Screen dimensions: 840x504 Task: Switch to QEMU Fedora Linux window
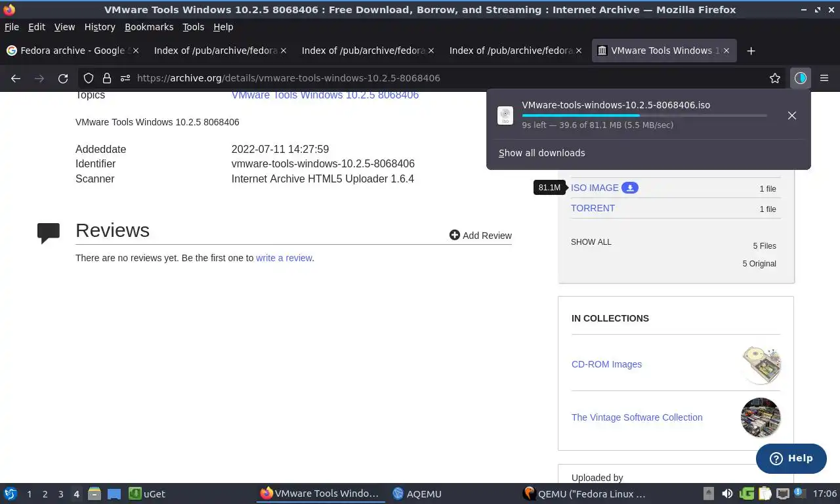[x=584, y=493]
